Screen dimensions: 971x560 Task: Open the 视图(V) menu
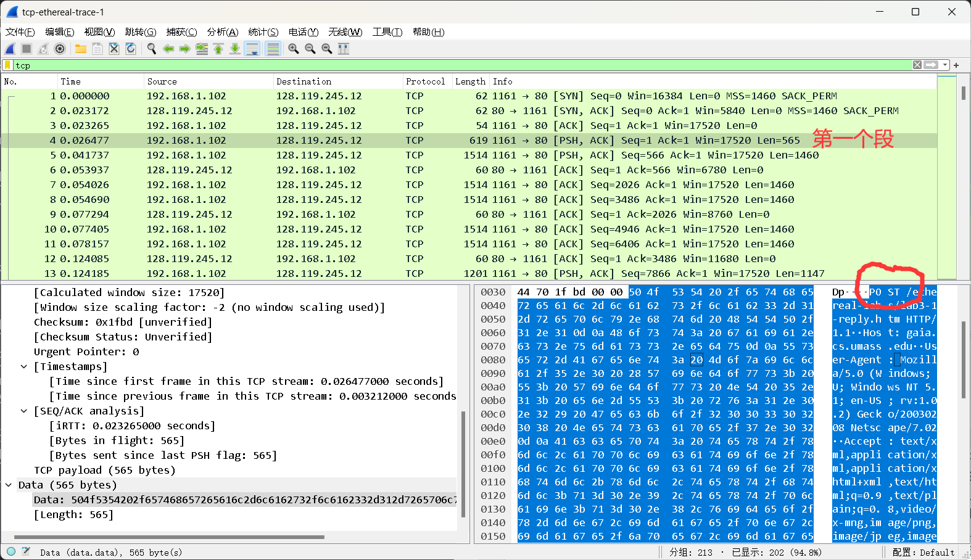click(x=99, y=32)
